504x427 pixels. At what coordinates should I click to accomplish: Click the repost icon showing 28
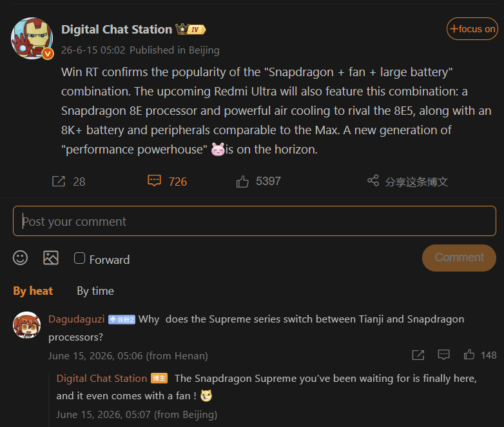pyautogui.click(x=59, y=181)
